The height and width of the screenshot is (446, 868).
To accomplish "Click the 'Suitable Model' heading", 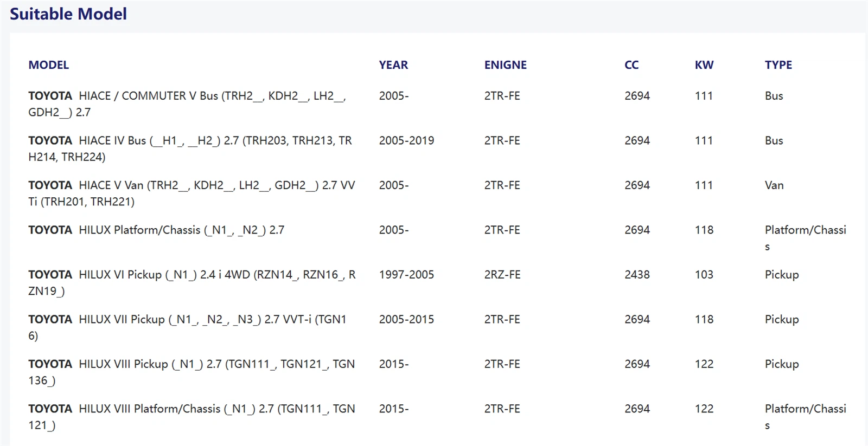I will [68, 14].
